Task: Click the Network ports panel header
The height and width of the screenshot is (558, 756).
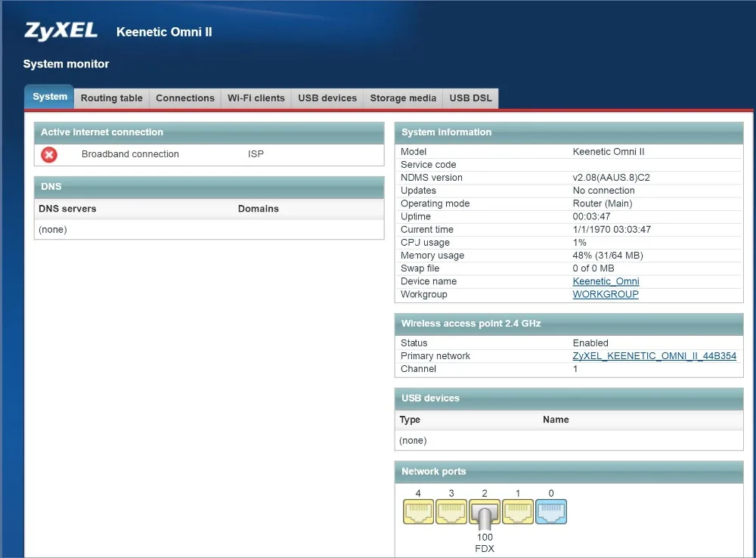Action: (x=569, y=472)
